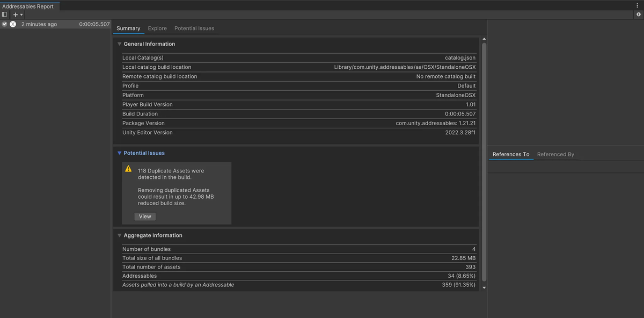Click the info icon in the toolbar
The width and height of the screenshot is (644, 318).
coord(638,15)
